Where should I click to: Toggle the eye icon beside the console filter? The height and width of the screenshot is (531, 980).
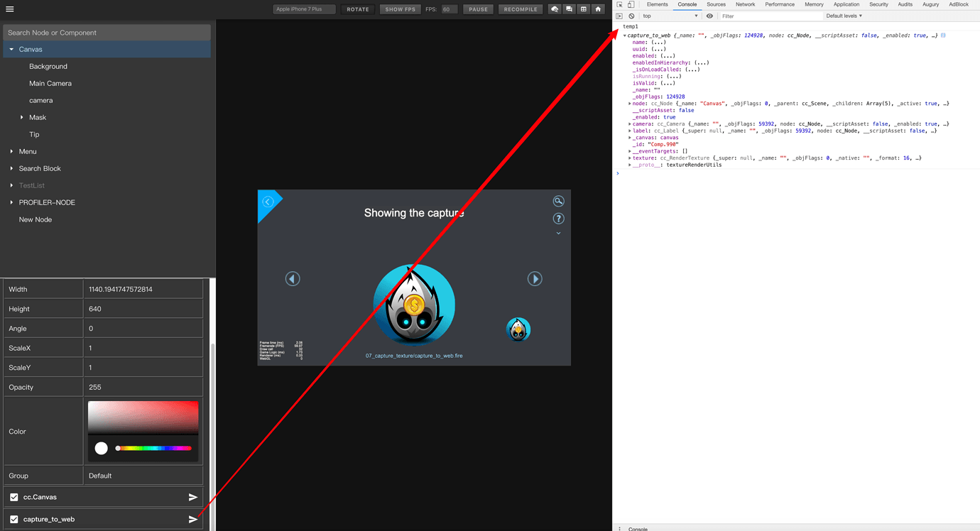709,16
